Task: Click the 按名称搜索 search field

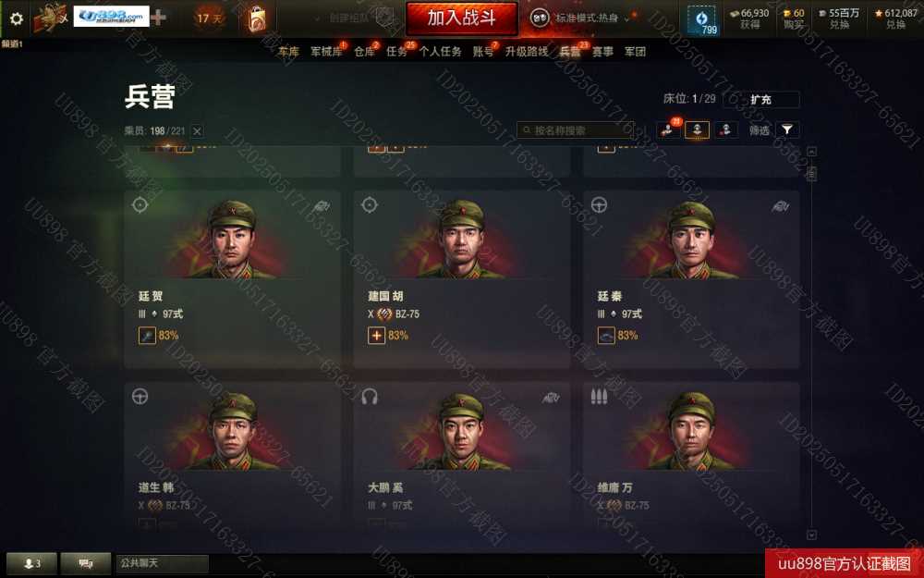Action: [576, 130]
